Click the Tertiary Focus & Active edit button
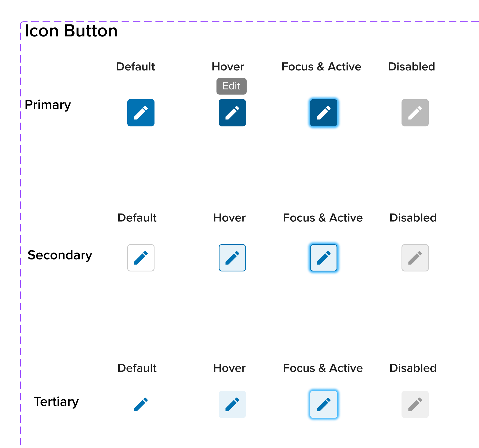The width and height of the screenshot is (479, 448). (324, 404)
